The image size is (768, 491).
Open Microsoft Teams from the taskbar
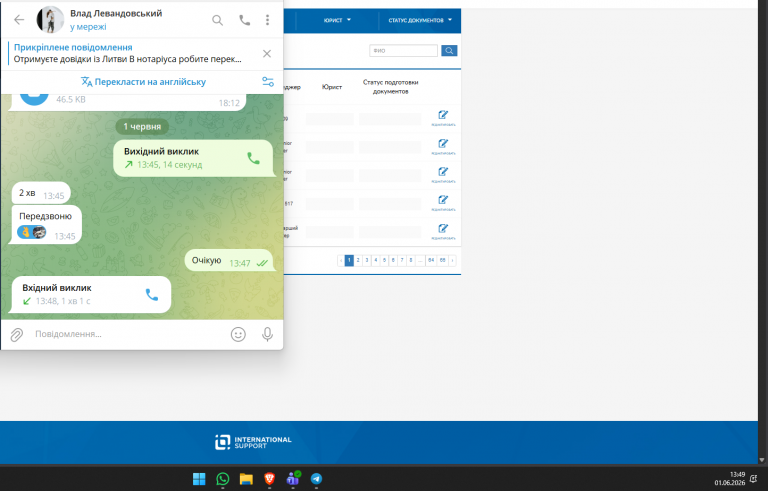point(293,479)
